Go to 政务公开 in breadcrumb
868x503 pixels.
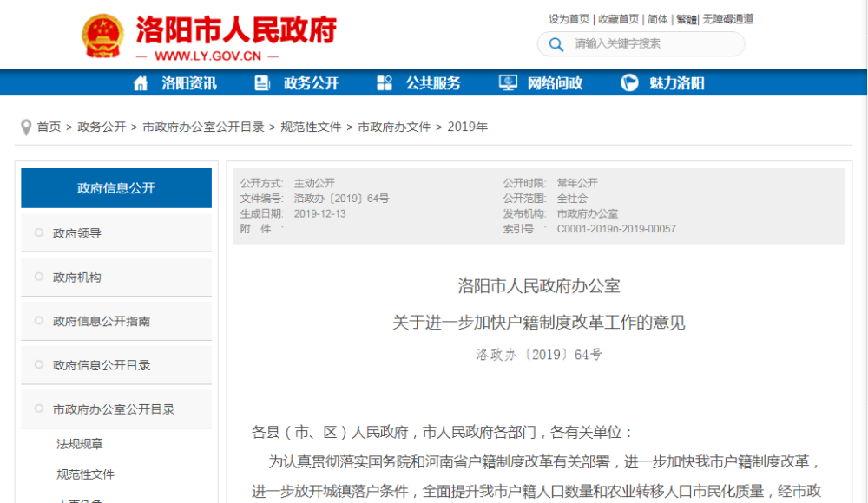click(x=102, y=127)
